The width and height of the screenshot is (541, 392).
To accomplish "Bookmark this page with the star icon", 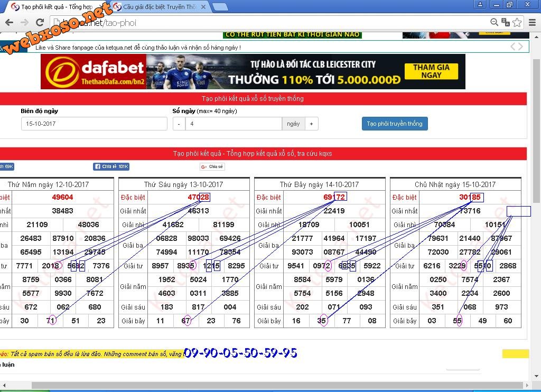I will pos(517,22).
